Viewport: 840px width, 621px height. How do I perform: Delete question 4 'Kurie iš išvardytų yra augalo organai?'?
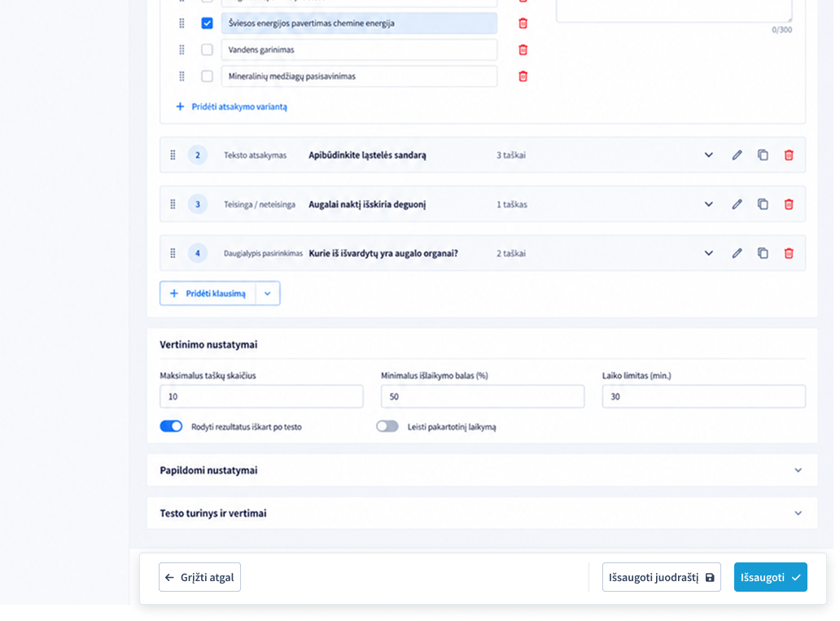[x=789, y=253]
